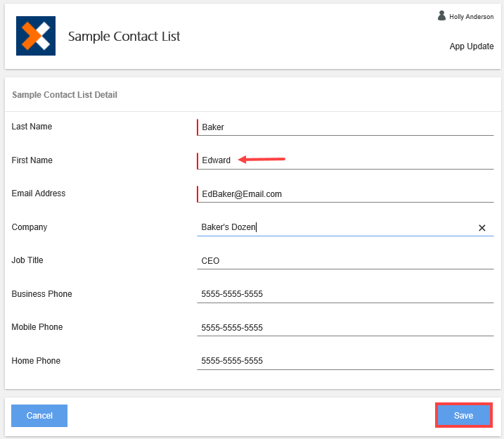
Task: Edit the Job Title field
Action: (344, 261)
